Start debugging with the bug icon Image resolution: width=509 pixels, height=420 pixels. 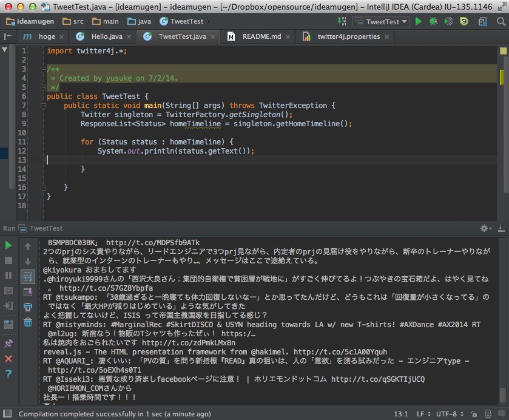433,21
